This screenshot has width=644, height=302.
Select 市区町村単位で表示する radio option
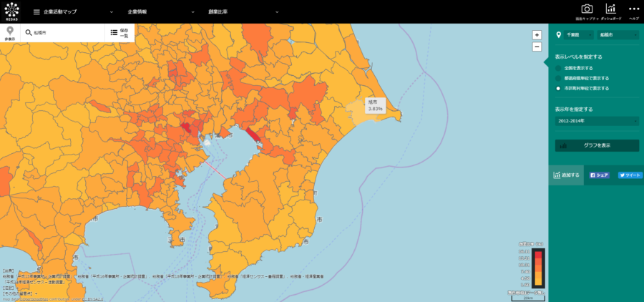coord(558,88)
